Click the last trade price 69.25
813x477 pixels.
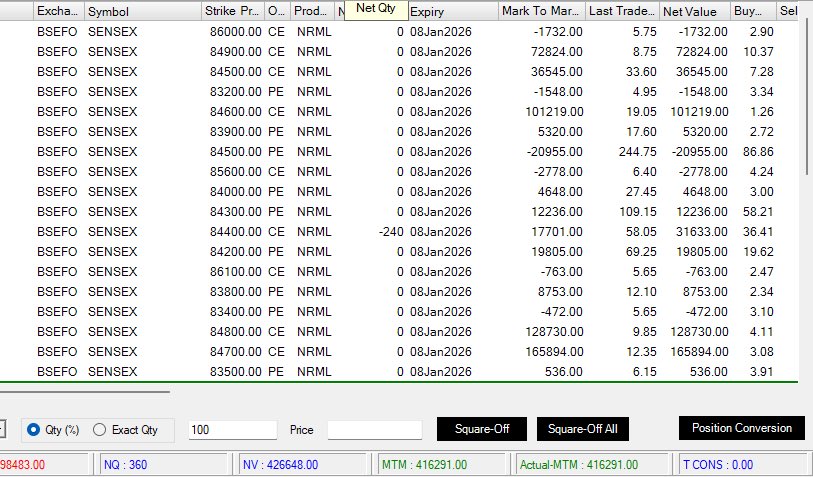[641, 251]
